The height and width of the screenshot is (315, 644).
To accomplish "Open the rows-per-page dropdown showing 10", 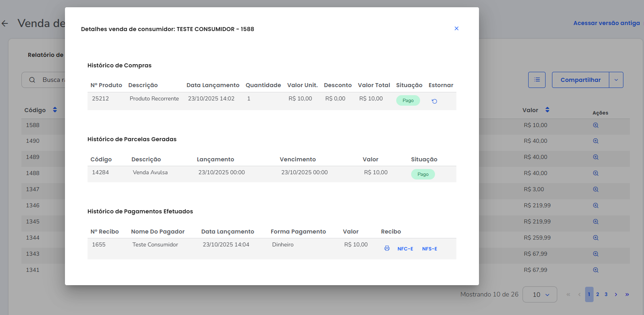I will (539, 294).
